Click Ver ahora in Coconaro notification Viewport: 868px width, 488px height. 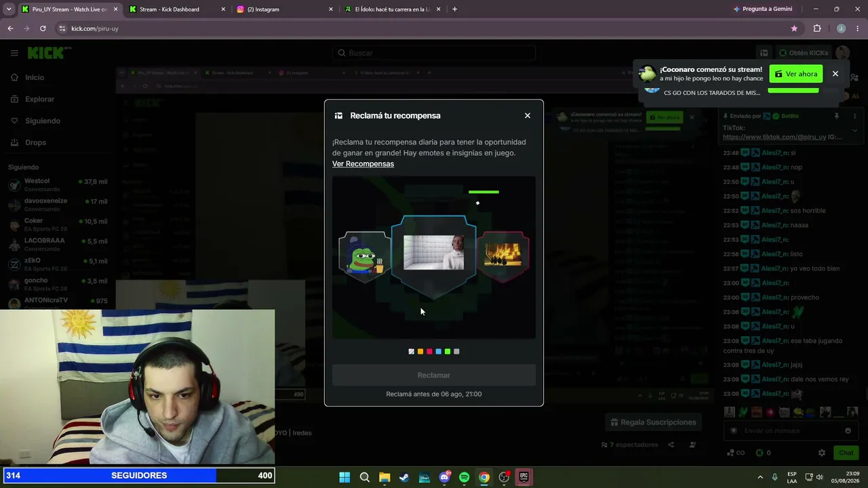click(795, 74)
